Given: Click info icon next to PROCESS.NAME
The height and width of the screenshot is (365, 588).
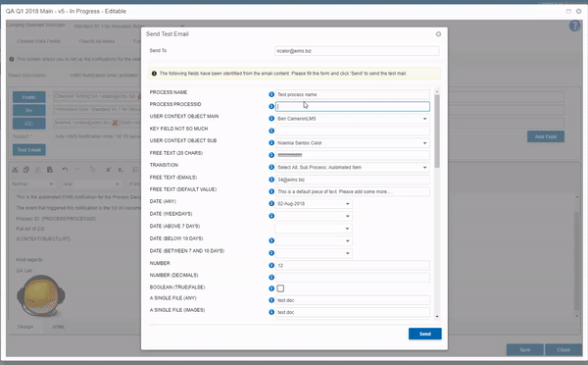Looking at the screenshot, I should [x=271, y=94].
